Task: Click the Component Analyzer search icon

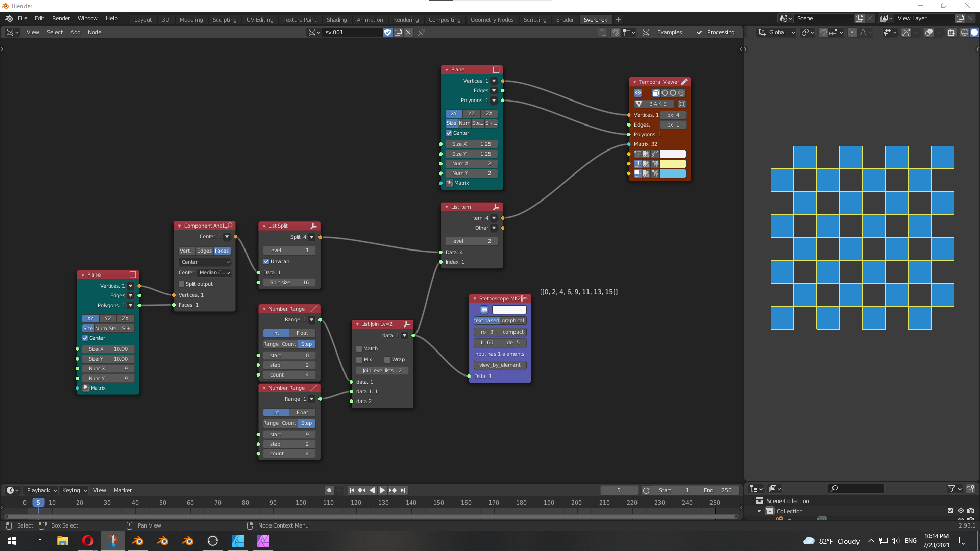Action: coord(230,226)
